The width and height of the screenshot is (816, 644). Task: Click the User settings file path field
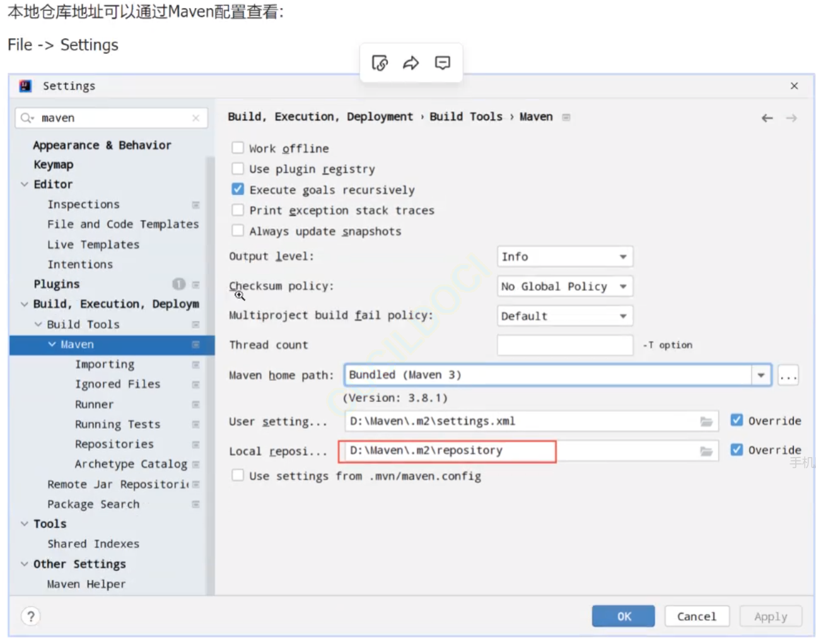pos(532,421)
